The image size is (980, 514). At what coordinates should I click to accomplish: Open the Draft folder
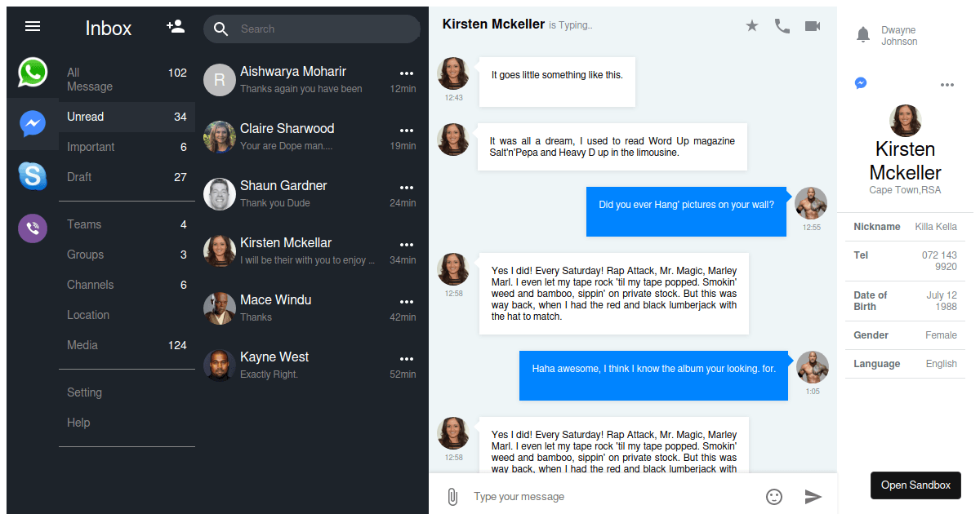[127, 177]
